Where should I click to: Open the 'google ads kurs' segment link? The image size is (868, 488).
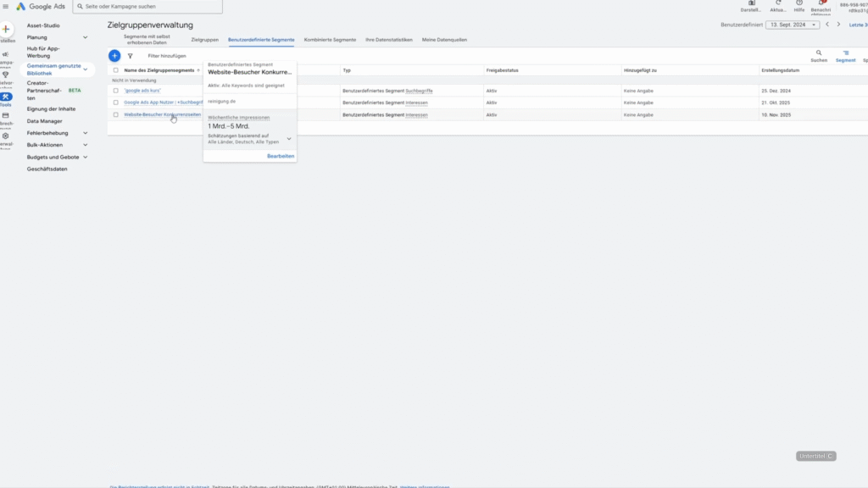click(x=142, y=91)
